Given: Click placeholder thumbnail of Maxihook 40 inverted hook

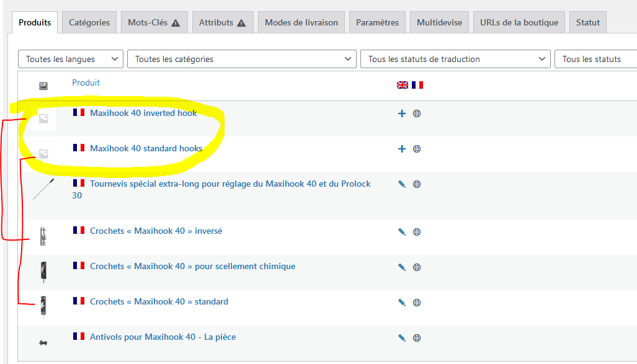Looking at the screenshot, I should point(43,118).
